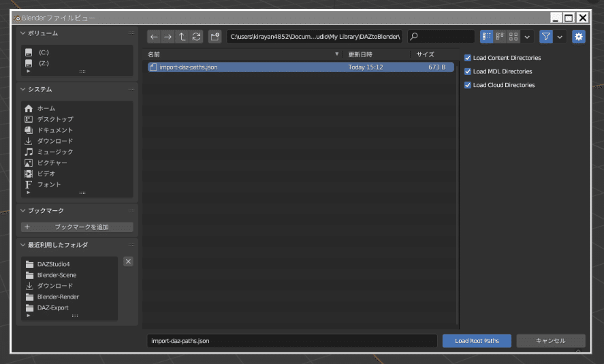The height and width of the screenshot is (364, 604).
Task: Toggle file filtering funnel icon
Action: pyautogui.click(x=546, y=37)
